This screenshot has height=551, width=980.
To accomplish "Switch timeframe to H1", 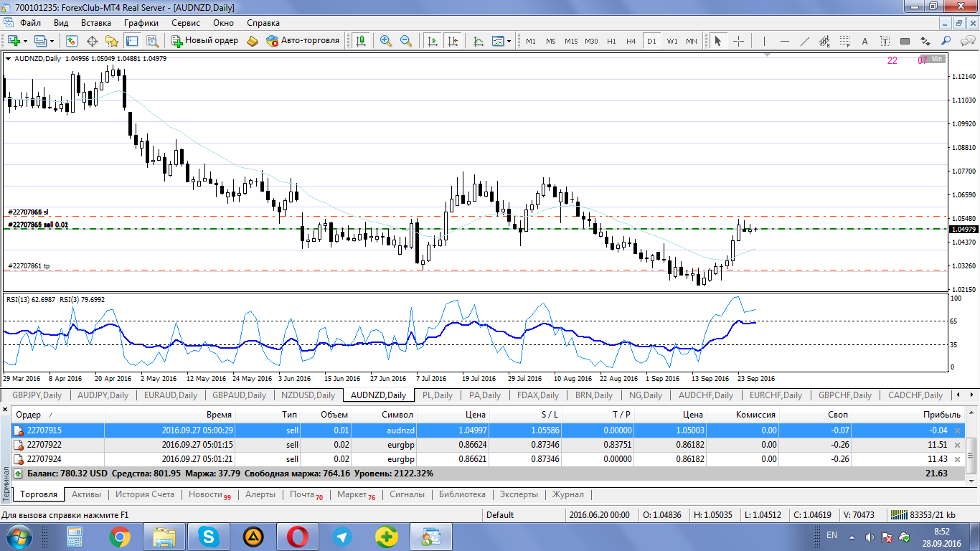I will pyautogui.click(x=611, y=41).
